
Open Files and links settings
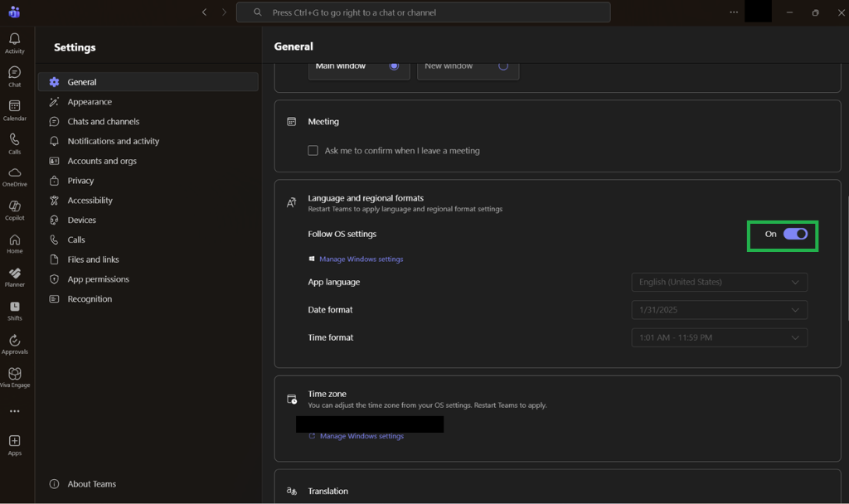pyautogui.click(x=148, y=259)
